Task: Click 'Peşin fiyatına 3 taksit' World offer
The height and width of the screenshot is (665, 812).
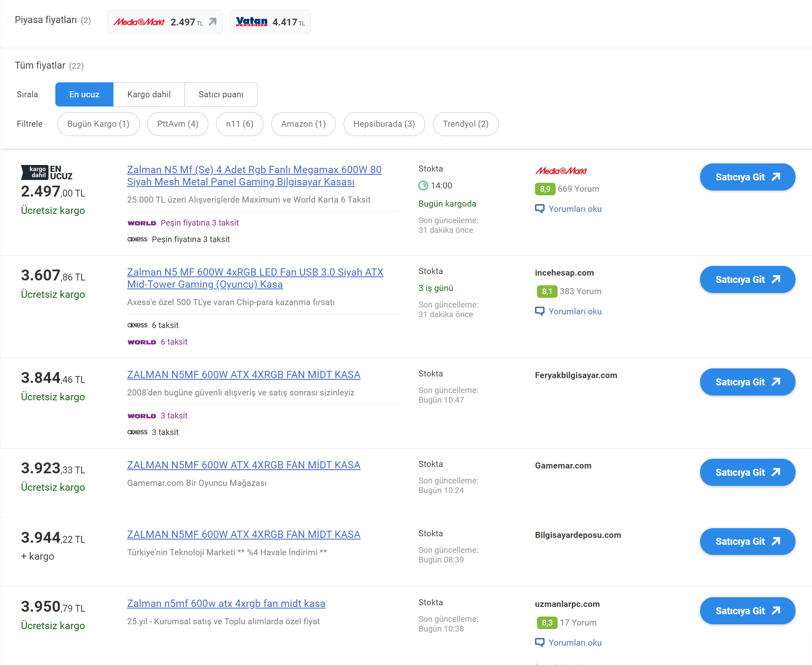Action: pyautogui.click(x=200, y=223)
